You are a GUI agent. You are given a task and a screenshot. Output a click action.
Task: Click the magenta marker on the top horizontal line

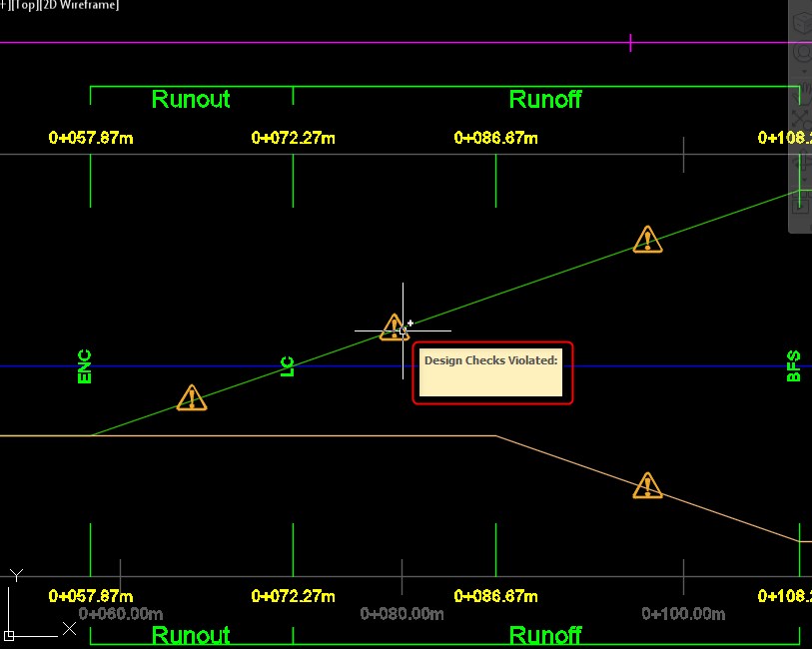tap(630, 42)
